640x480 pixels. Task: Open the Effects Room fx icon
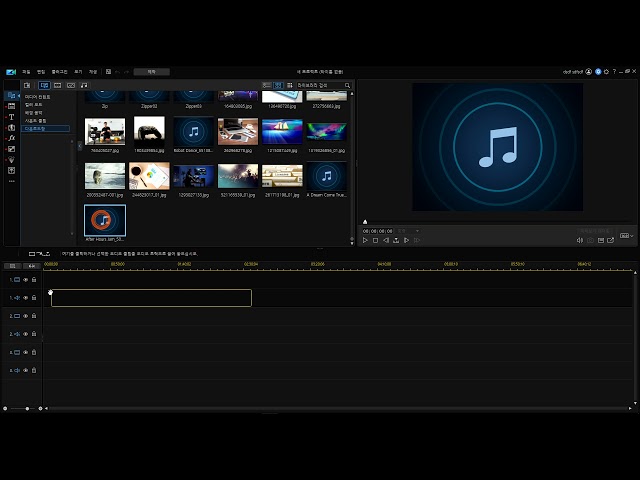11,138
